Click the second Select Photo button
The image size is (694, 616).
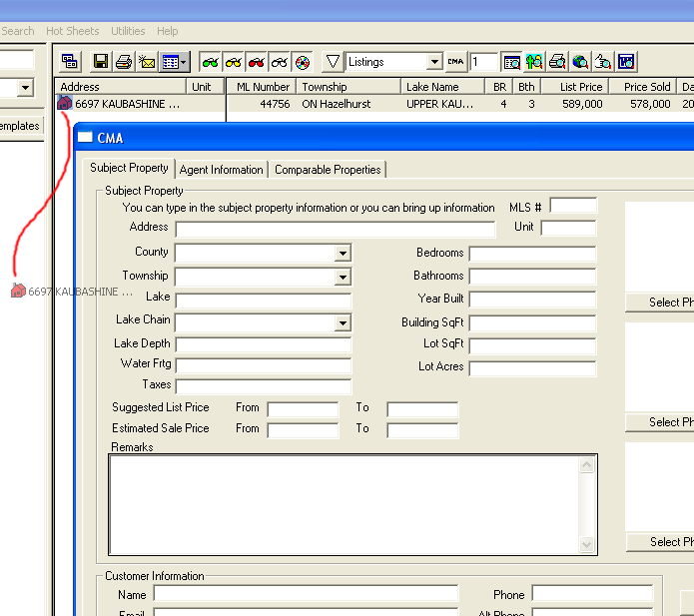click(x=659, y=422)
